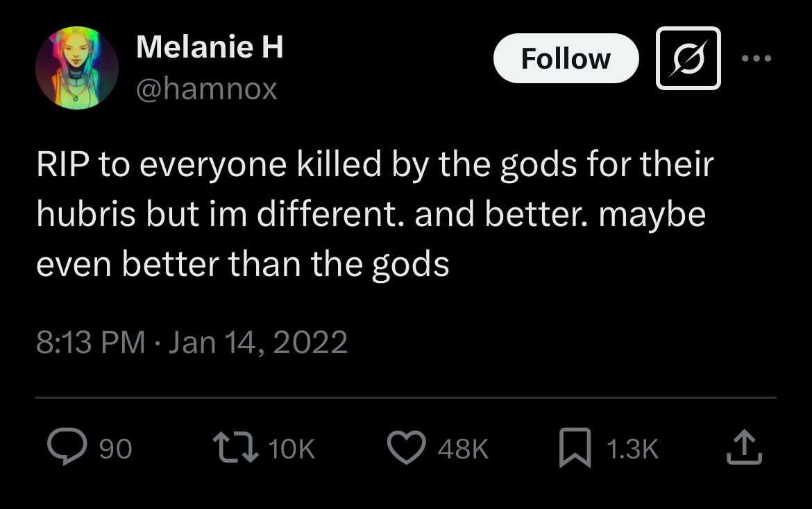Viewport: 812px width, 509px height.
Task: Click the Jan 14, 2022 date
Action: coord(257,343)
